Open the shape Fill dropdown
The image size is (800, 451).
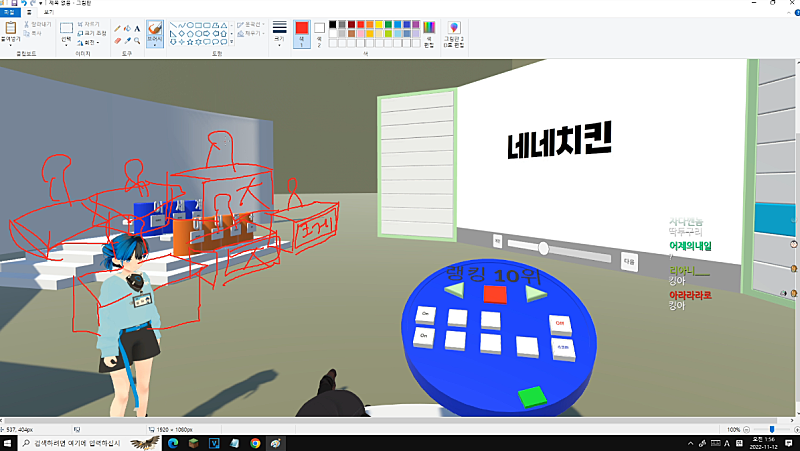pyautogui.click(x=251, y=33)
